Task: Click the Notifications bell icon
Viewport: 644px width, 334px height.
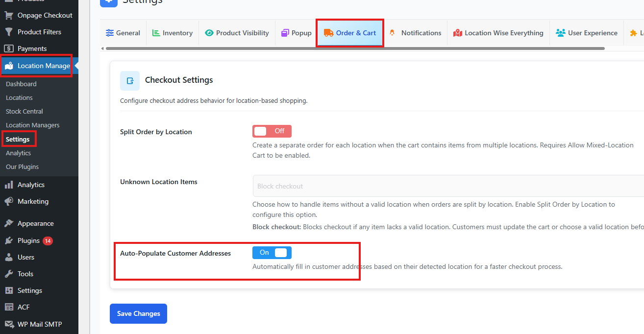Action: coord(392,33)
